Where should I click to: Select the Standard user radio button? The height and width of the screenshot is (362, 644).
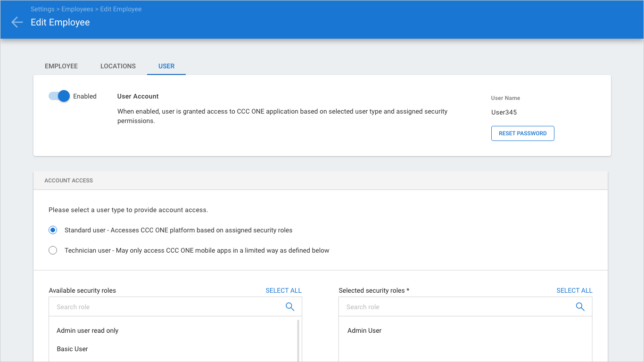click(53, 230)
